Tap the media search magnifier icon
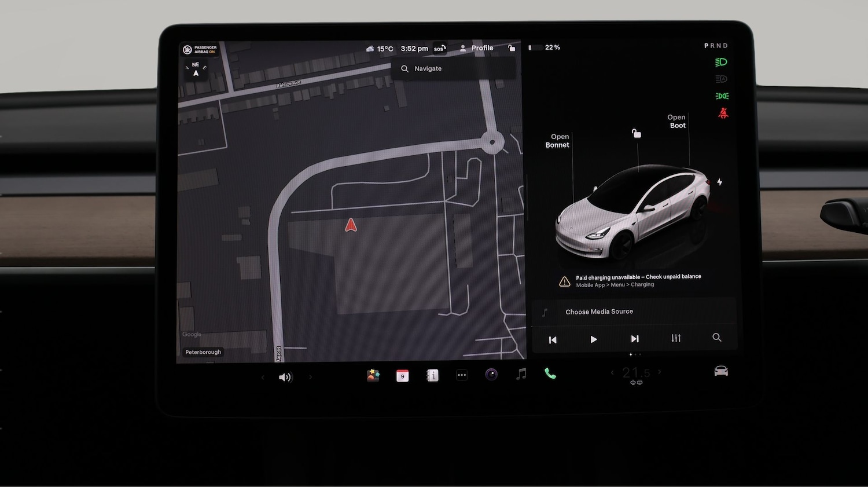The image size is (868, 487). click(x=716, y=338)
